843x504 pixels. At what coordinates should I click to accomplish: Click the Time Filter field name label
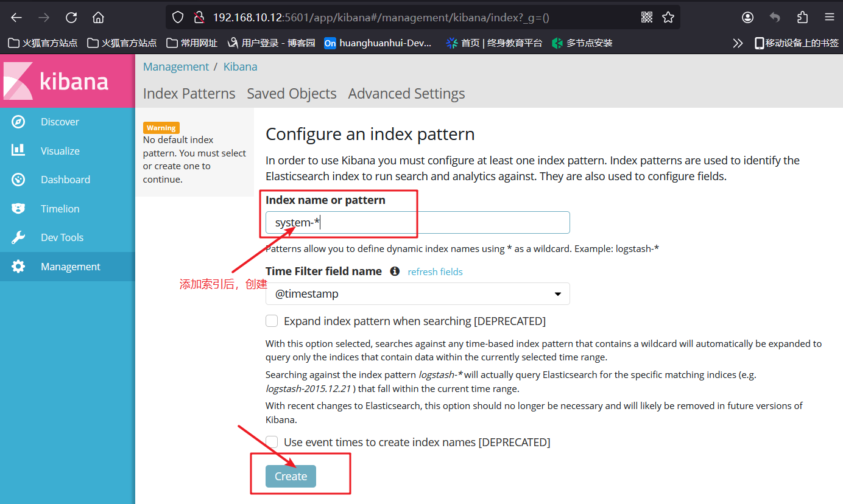(323, 271)
